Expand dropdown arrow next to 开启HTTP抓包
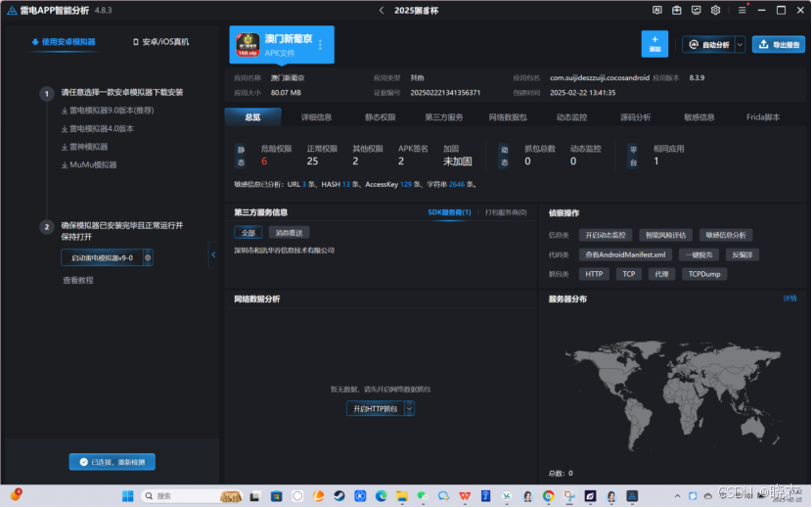Screen dimensions: 812x508 pos(410,409)
